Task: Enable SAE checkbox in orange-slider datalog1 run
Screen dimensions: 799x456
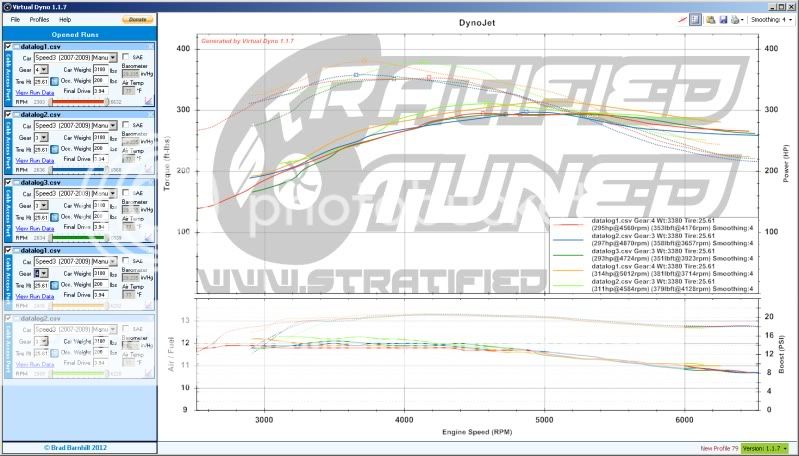Action: click(125, 261)
